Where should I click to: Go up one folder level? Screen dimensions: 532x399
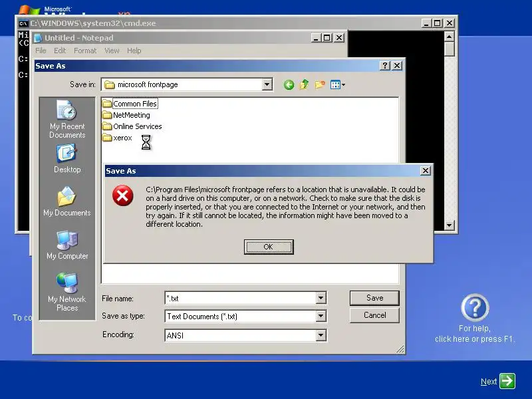pyautogui.click(x=304, y=84)
